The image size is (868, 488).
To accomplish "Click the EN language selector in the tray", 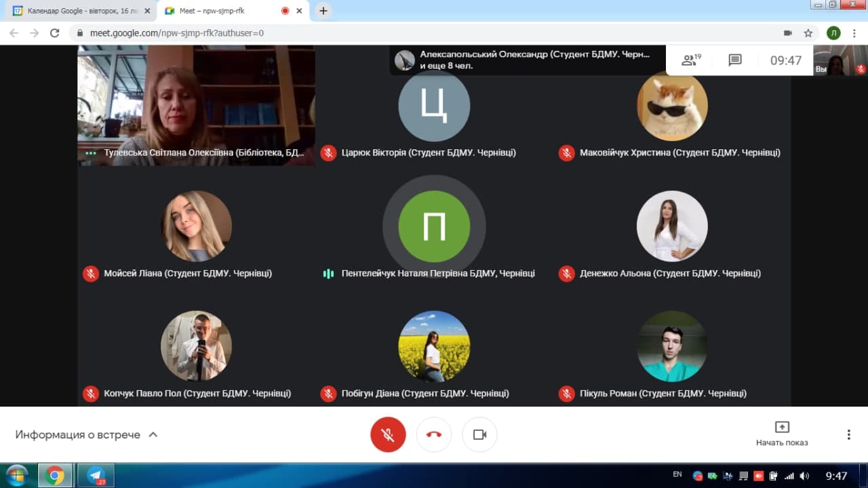I will click(x=677, y=474).
